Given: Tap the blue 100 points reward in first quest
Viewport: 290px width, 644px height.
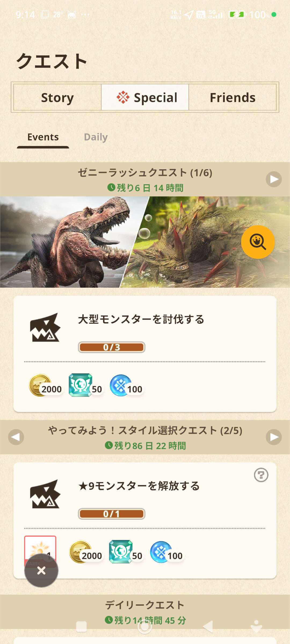Looking at the screenshot, I should [126, 386].
